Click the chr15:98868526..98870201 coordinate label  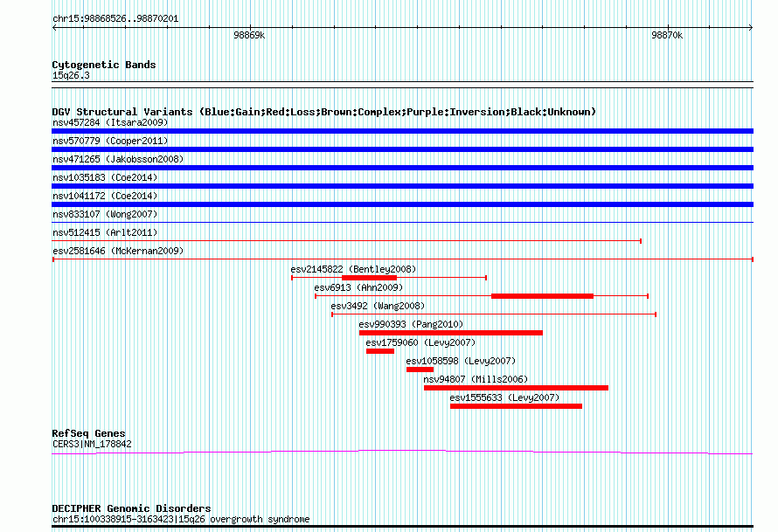[x=115, y=18]
